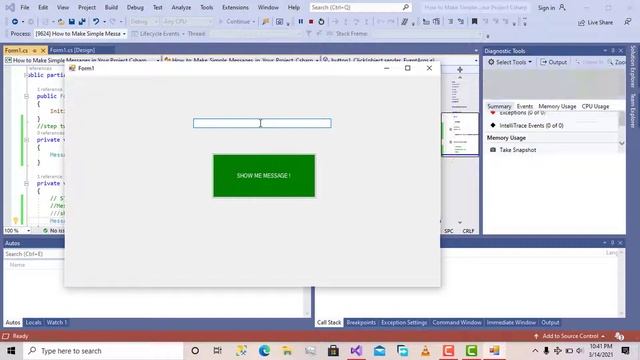
Task: Click the Live Share button
Action: tap(595, 22)
